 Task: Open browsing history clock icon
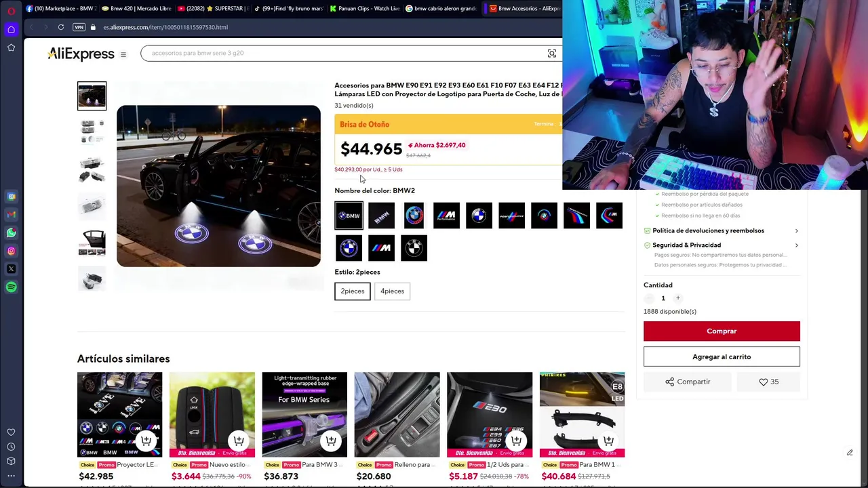point(11,447)
